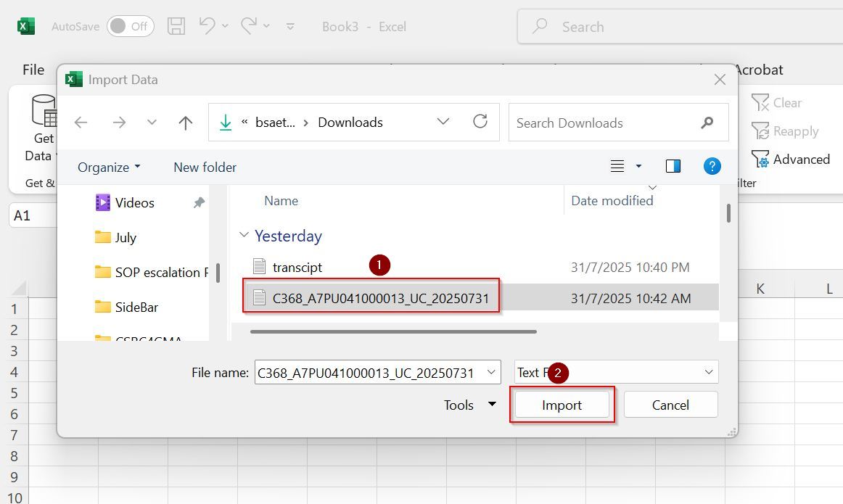Viewport: 843px width, 504px height.
Task: Open the file type dropdown
Action: point(708,373)
